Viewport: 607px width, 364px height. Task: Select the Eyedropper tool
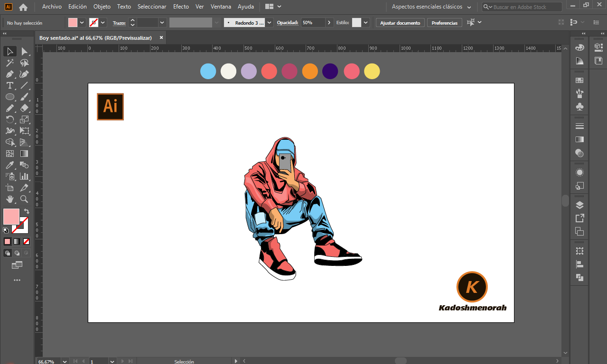pos(10,165)
